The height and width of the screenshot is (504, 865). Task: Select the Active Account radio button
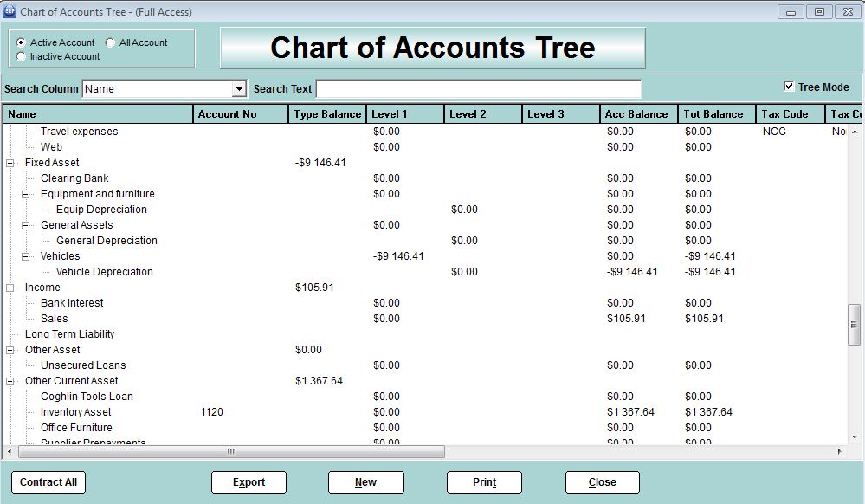tap(22, 42)
